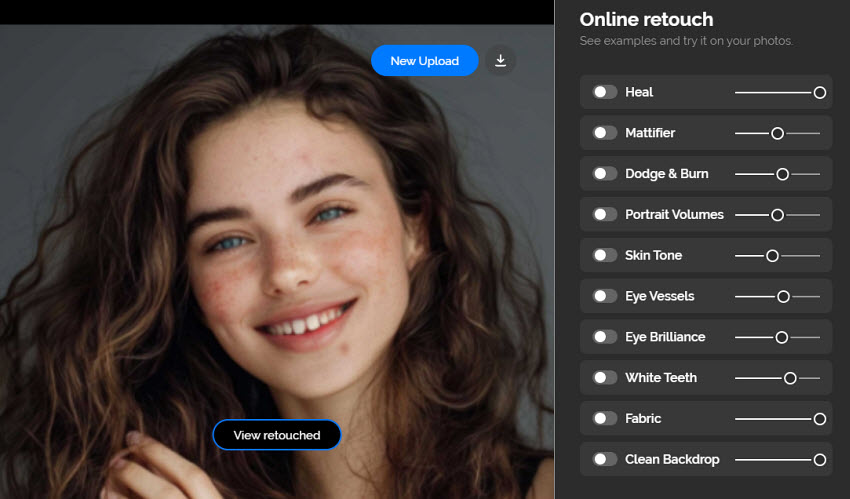
Task: Click the Dodge & Burn label
Action: pyautogui.click(x=667, y=174)
